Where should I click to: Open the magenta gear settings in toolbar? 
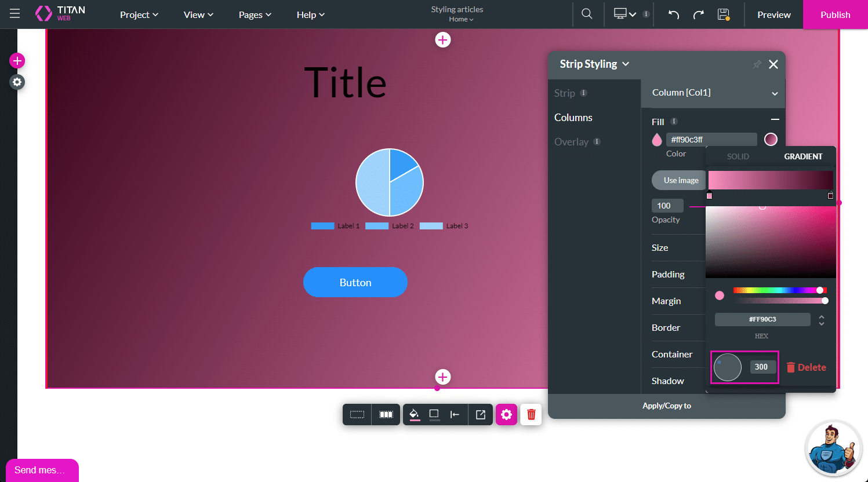pyautogui.click(x=506, y=414)
